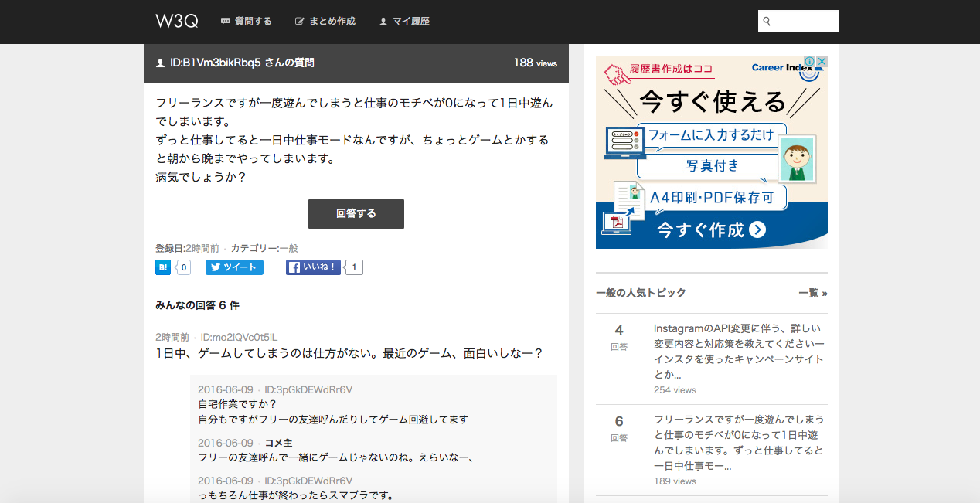Viewport: 980px width, 503px height.
Task: Click the Hatena bookmark B! icon
Action: [x=163, y=267]
